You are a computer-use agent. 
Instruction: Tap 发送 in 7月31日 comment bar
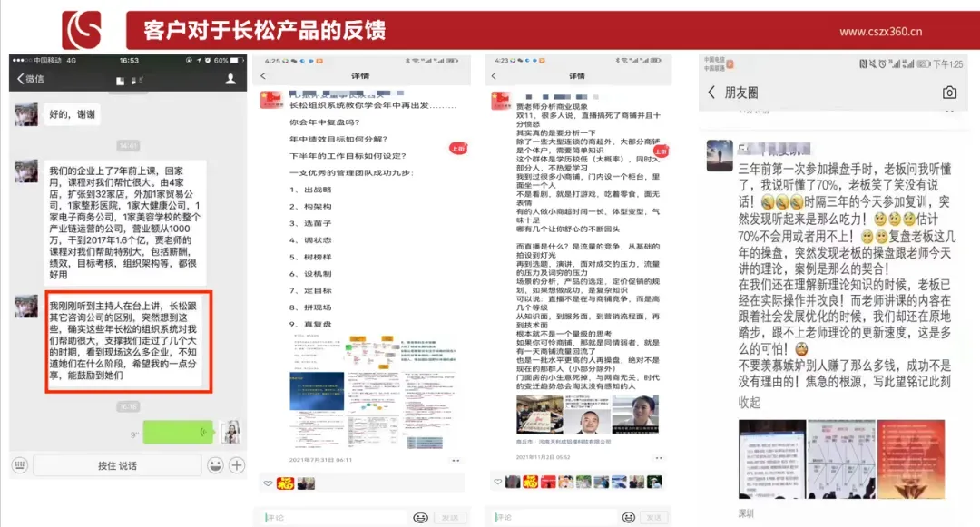(x=450, y=518)
